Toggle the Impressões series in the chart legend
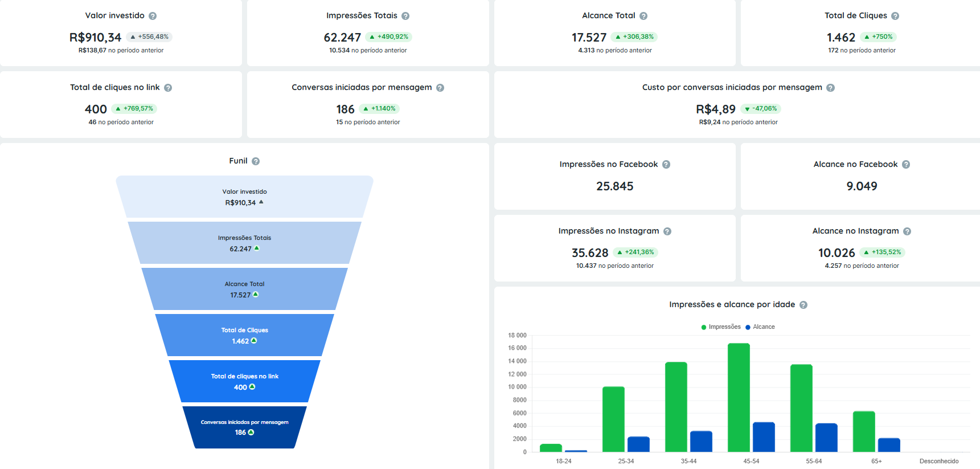Screen dimensions: 980x469 [x=721, y=327]
